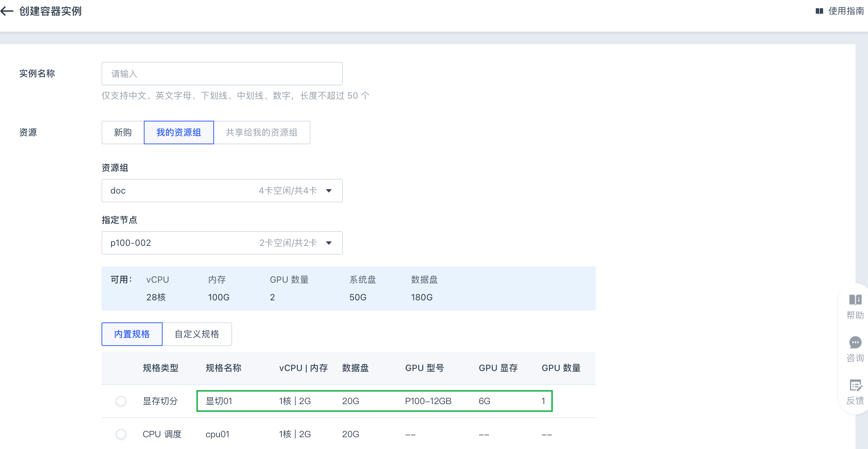Viewport: 868px width, 449px height.
Task: Click the GPU 型号 column header
Action: (x=425, y=368)
